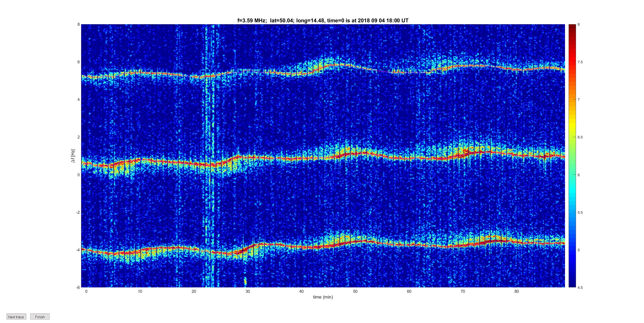This screenshot has height=323, width=644.
Task: Click the Next trace button
Action: point(16,317)
